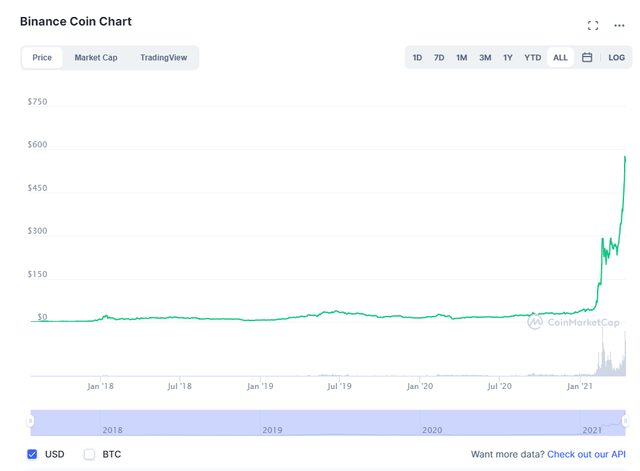640x471 pixels.
Task: Select the 7D time range
Action: click(x=439, y=58)
